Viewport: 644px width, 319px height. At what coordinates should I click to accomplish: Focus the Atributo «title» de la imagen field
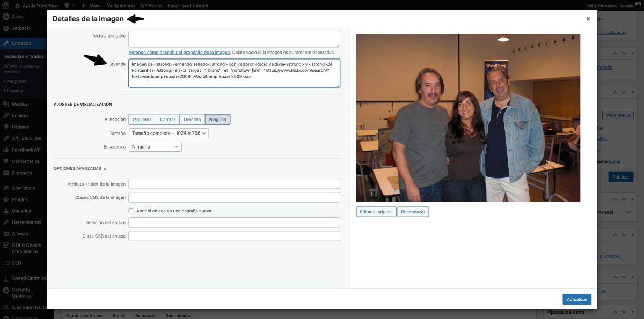pos(235,184)
